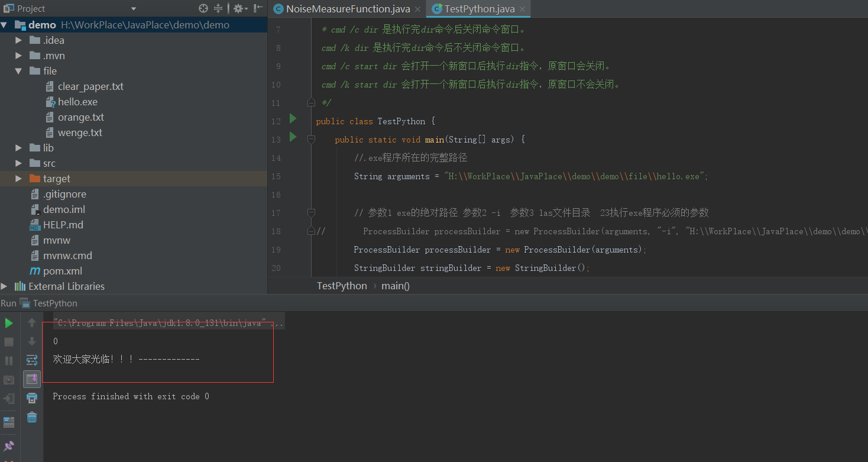Viewport: 868px width, 462px height.
Task: Toggle down-navigation arrow in Run panel
Action: click(x=31, y=341)
